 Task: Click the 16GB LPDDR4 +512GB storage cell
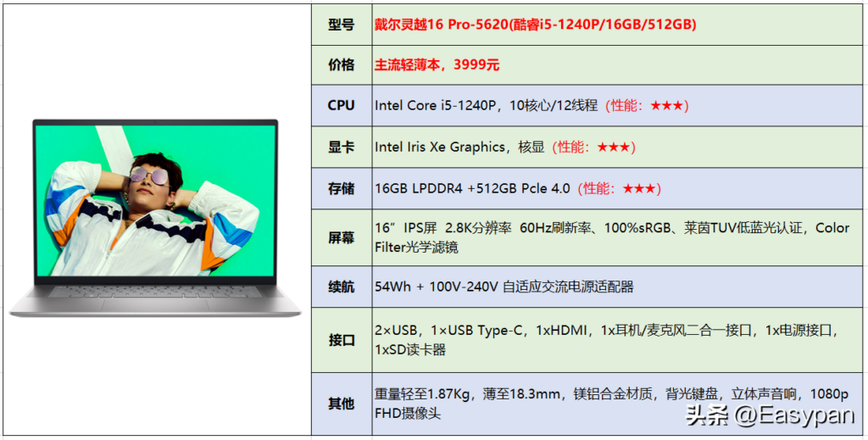tap(617, 189)
